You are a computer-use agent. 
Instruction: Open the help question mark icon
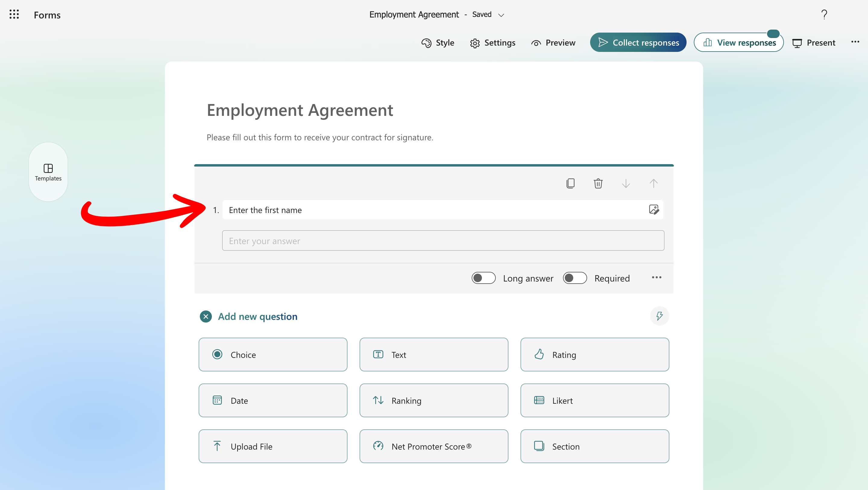pos(824,14)
